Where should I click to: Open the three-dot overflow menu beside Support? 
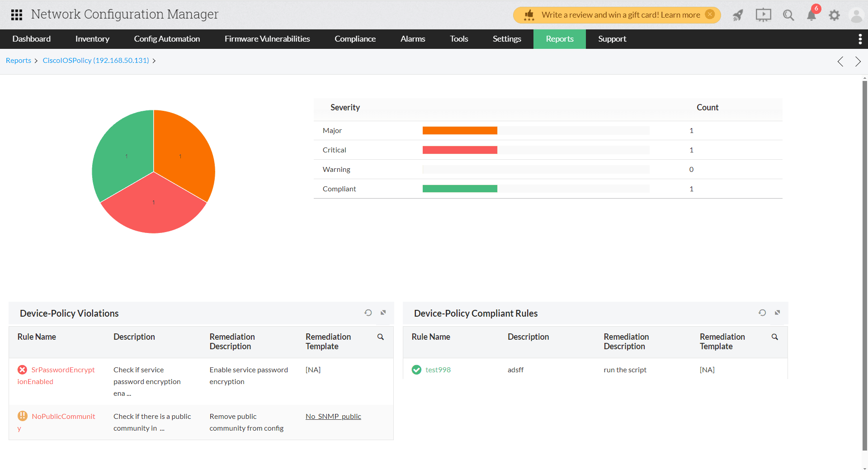860,39
